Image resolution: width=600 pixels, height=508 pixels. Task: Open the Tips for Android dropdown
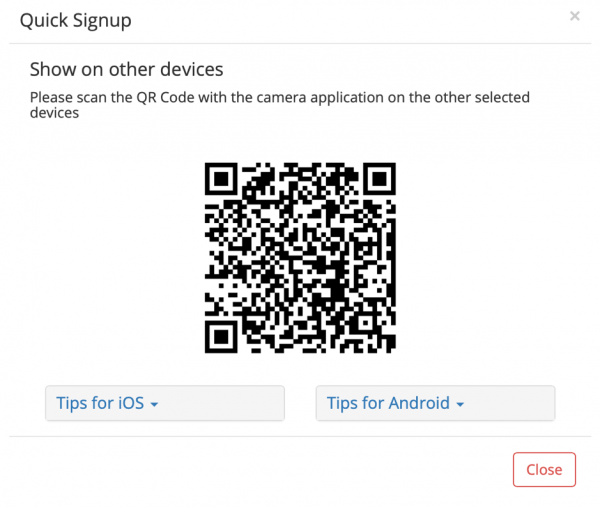point(435,403)
